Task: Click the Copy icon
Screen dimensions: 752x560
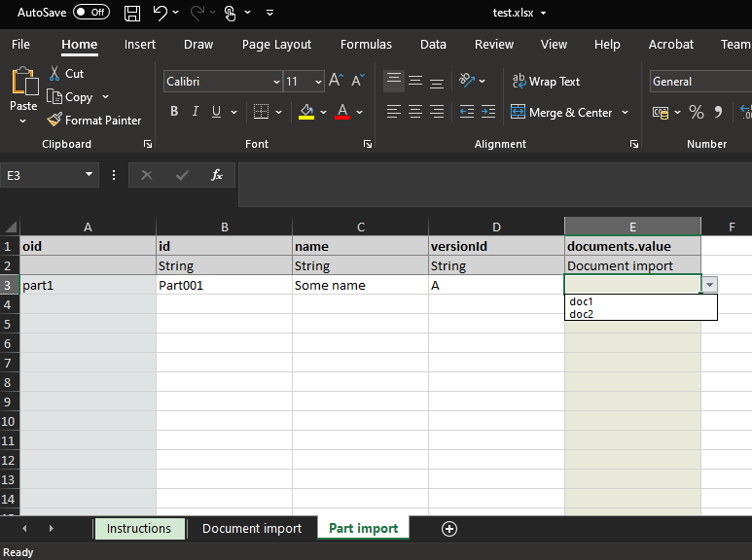Action: pyautogui.click(x=54, y=97)
